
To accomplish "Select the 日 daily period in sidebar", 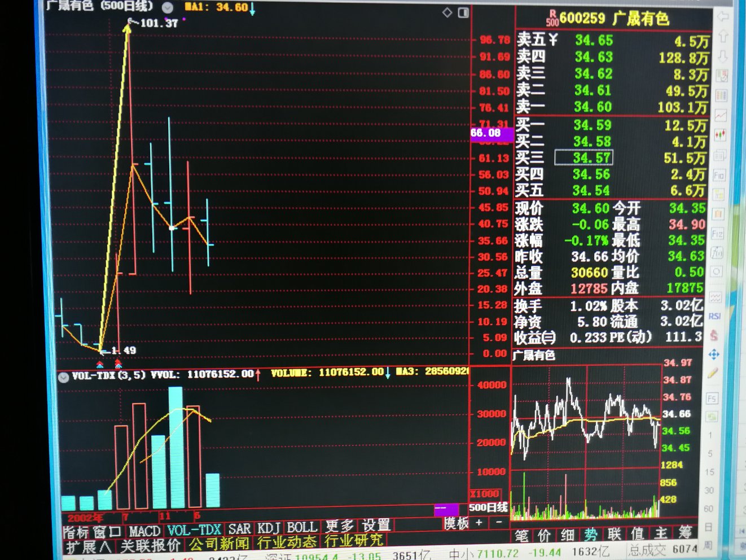I will [x=708, y=527].
